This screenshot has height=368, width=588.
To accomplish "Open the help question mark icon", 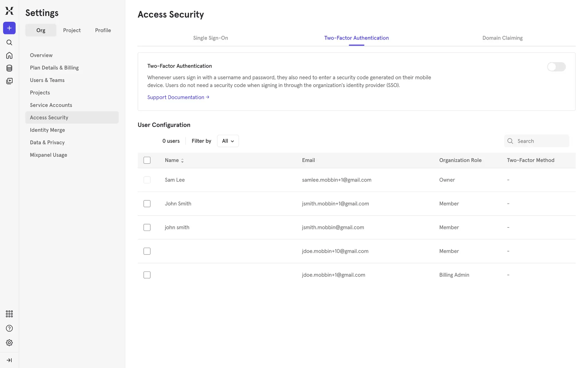I will [x=9, y=328].
